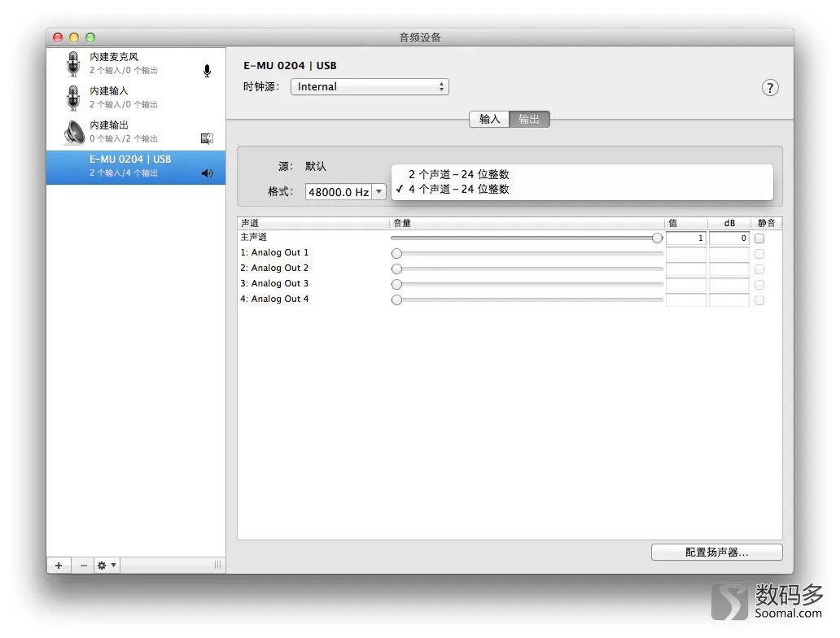Toggle mute checkbox for Analog Out 4

(759, 300)
